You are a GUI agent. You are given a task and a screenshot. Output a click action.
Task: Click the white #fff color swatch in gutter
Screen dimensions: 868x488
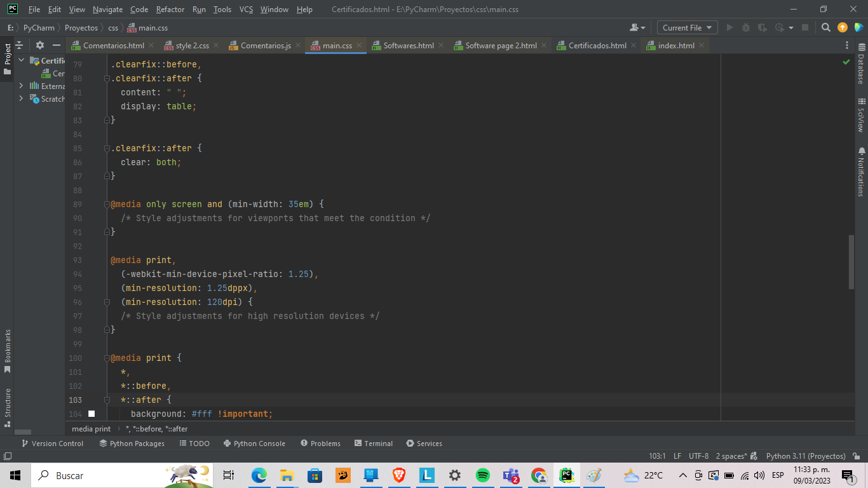[92, 414]
